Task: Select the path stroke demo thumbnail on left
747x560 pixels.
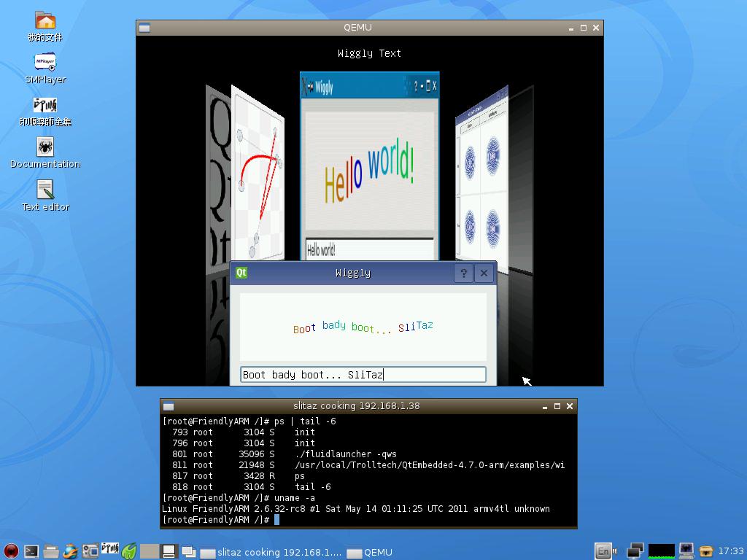Action: (258, 174)
